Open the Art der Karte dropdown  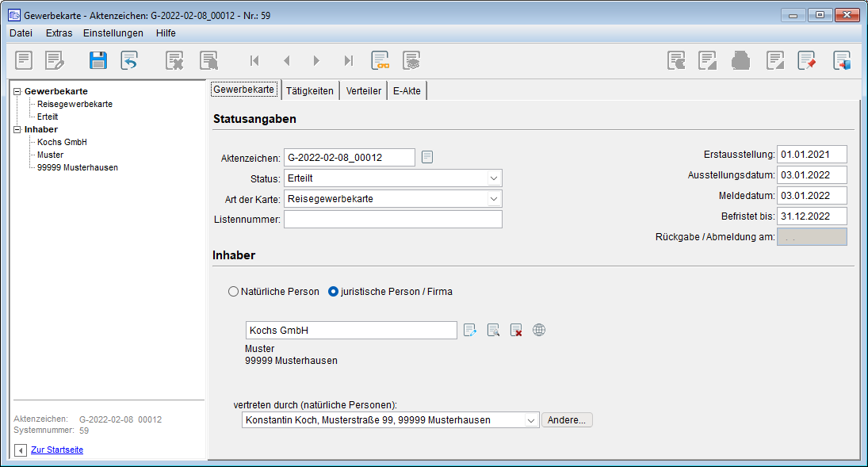494,199
